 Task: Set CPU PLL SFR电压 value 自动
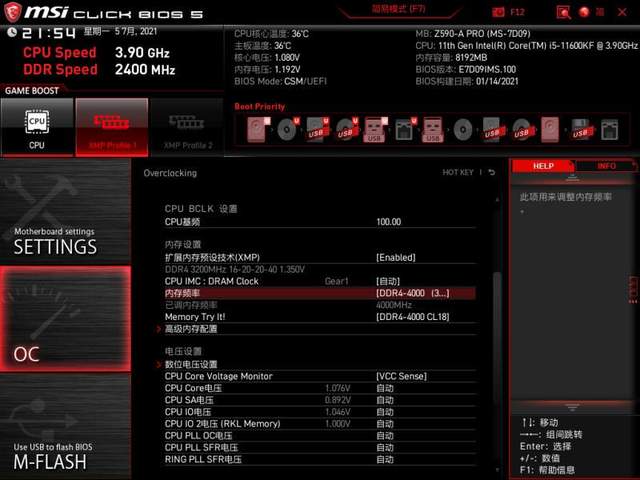385,447
